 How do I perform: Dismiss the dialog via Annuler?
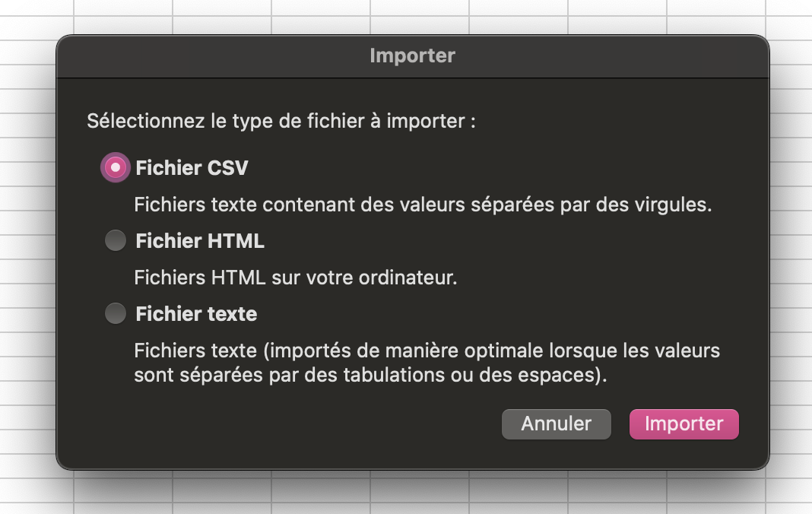click(x=556, y=424)
